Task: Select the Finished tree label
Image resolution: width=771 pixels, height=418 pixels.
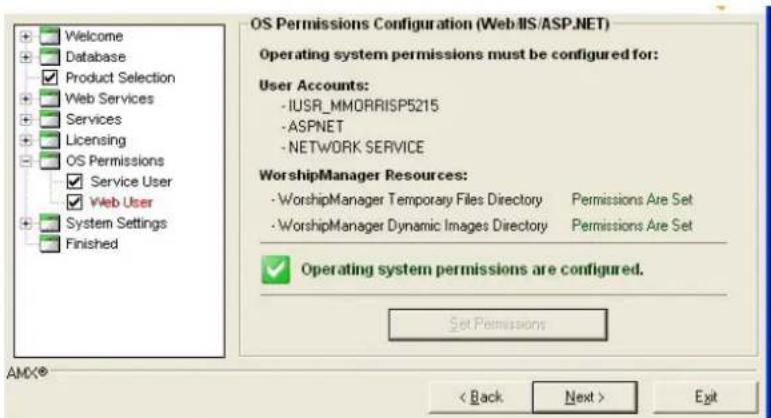Action: 91,244
